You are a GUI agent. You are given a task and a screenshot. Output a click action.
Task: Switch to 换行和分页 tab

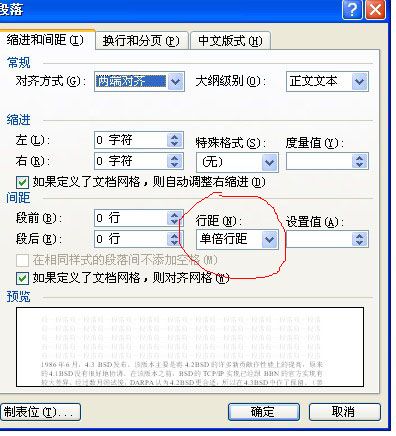click(x=141, y=41)
